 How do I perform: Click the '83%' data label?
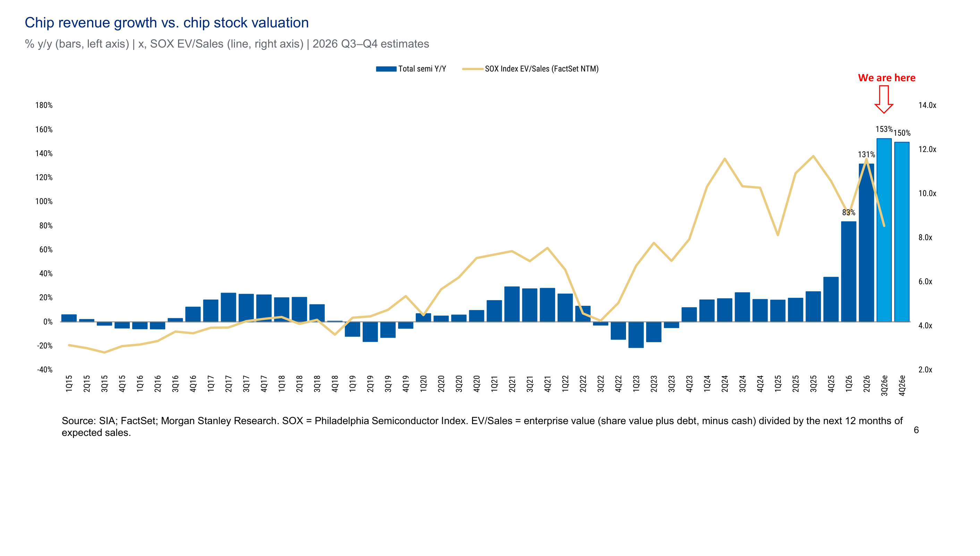point(849,212)
